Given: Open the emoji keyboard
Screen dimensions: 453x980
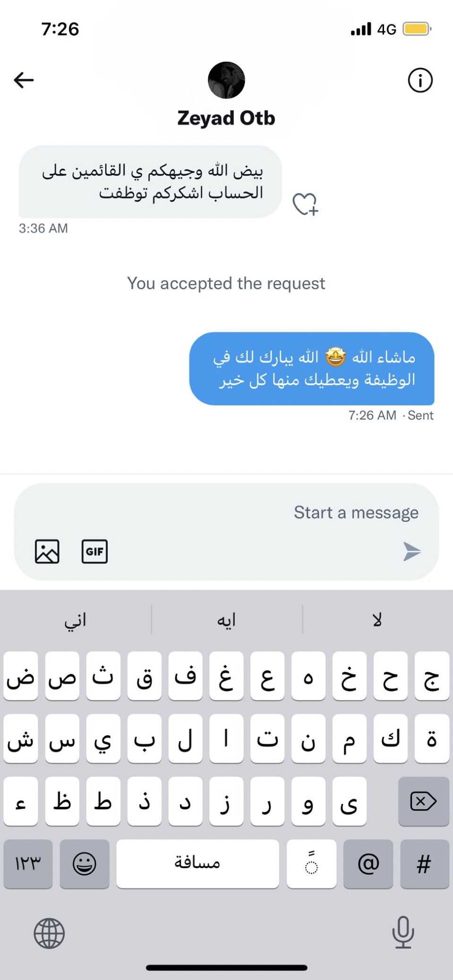Looking at the screenshot, I should 85,864.
